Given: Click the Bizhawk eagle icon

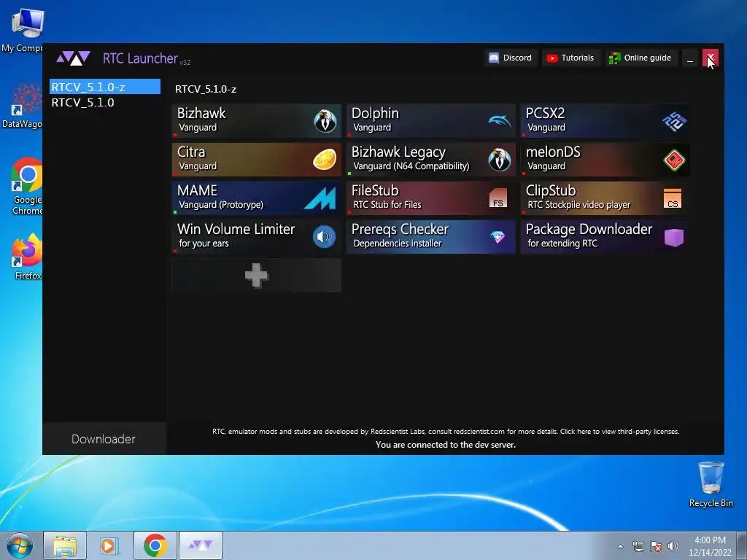Looking at the screenshot, I should 325,121.
